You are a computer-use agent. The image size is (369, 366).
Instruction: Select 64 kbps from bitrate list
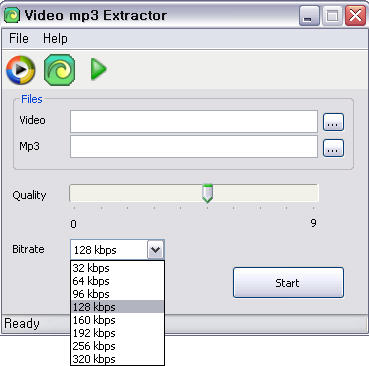(x=117, y=281)
